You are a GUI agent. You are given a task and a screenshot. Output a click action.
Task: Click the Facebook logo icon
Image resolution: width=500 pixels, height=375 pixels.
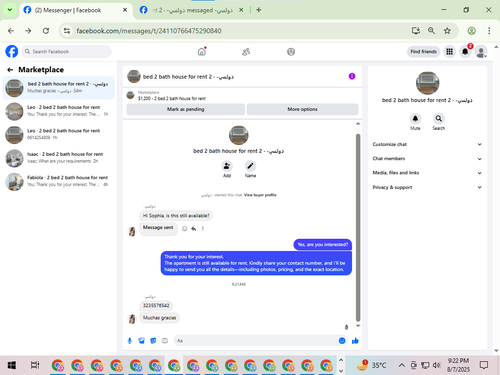point(12,52)
